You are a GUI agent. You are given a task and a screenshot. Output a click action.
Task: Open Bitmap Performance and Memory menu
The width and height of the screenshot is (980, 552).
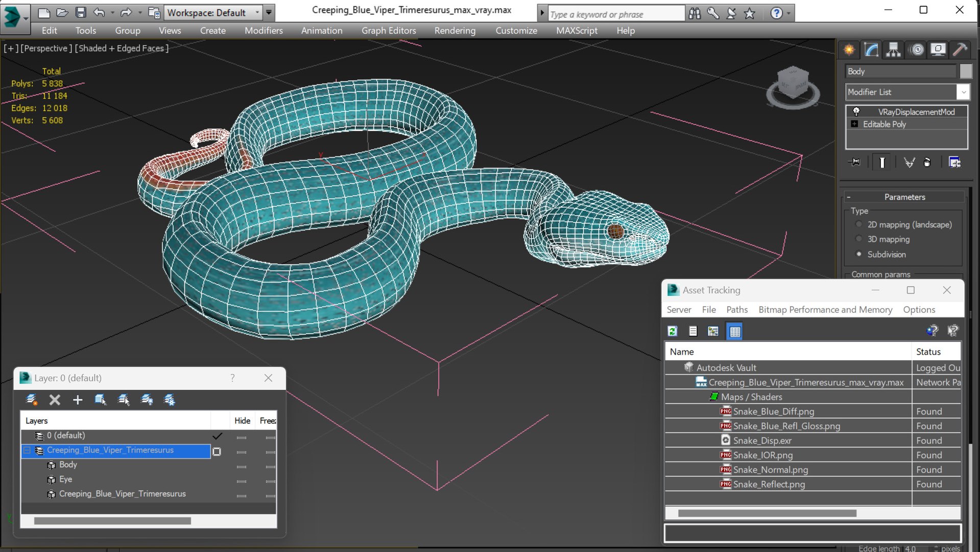tap(825, 310)
